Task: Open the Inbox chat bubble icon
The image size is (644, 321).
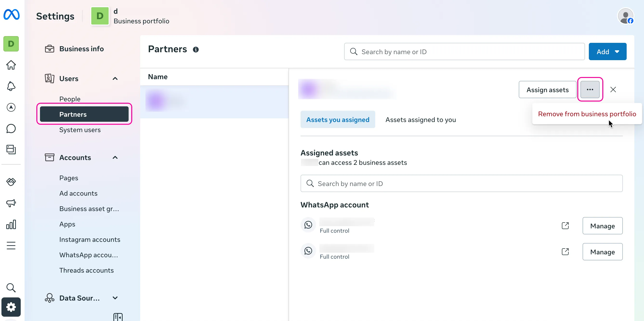Action: pyautogui.click(x=11, y=129)
